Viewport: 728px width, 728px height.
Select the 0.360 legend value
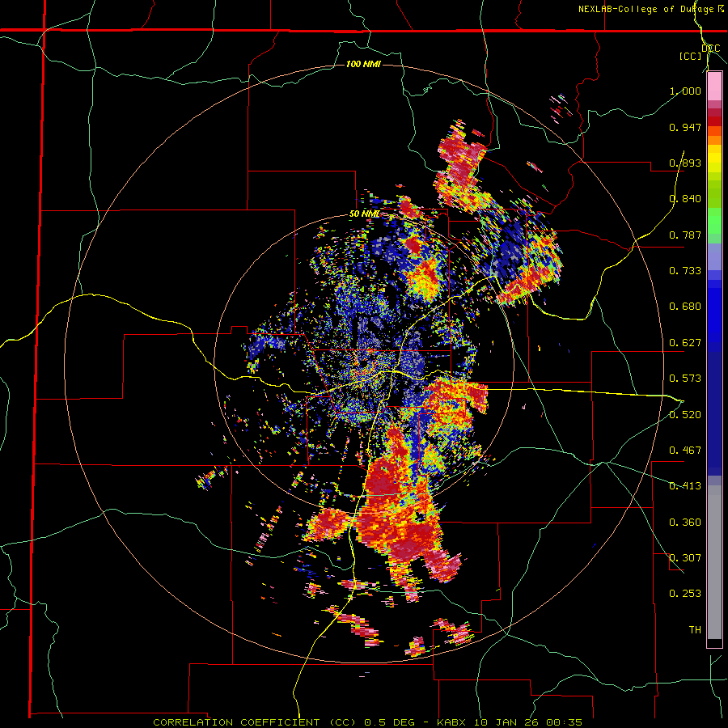[x=685, y=523]
